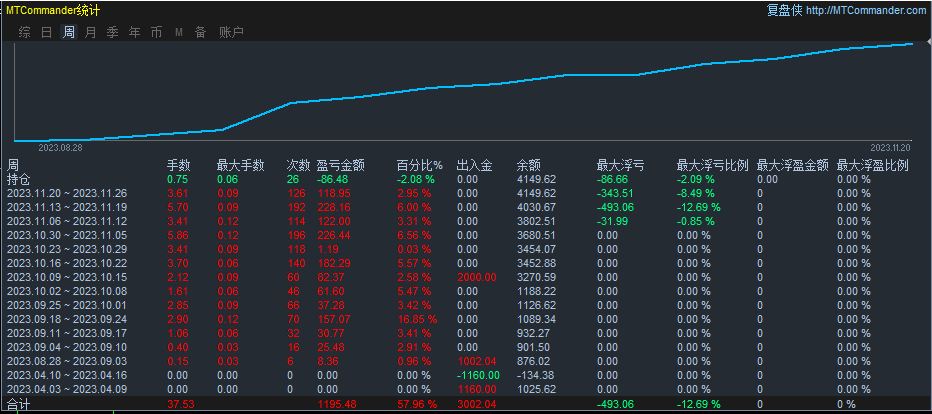The image size is (932, 414).
Task: Open the http://MTCommander.com link
Action: pyautogui.click(x=866, y=11)
